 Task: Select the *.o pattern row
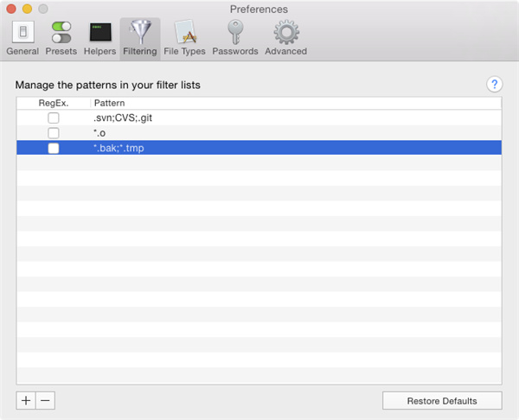click(x=259, y=133)
